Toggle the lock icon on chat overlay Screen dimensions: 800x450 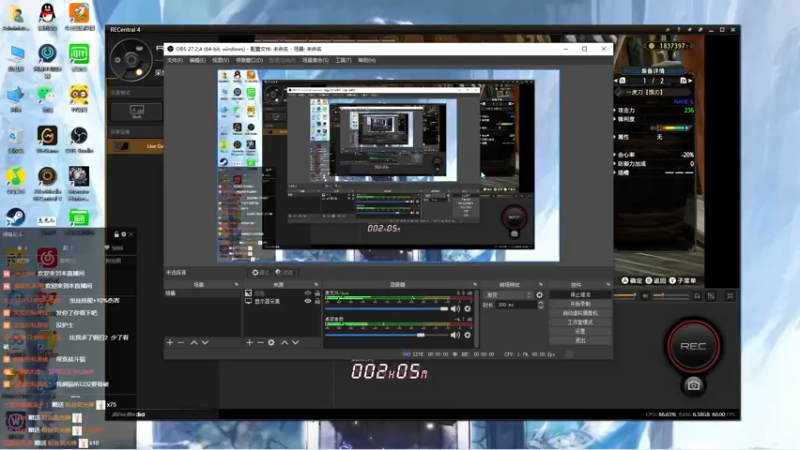point(116,234)
